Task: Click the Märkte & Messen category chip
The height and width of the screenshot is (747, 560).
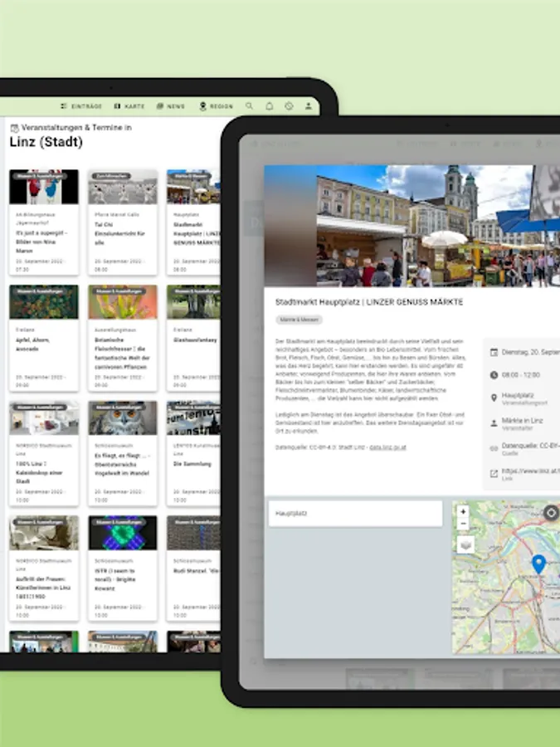Action: point(299,320)
